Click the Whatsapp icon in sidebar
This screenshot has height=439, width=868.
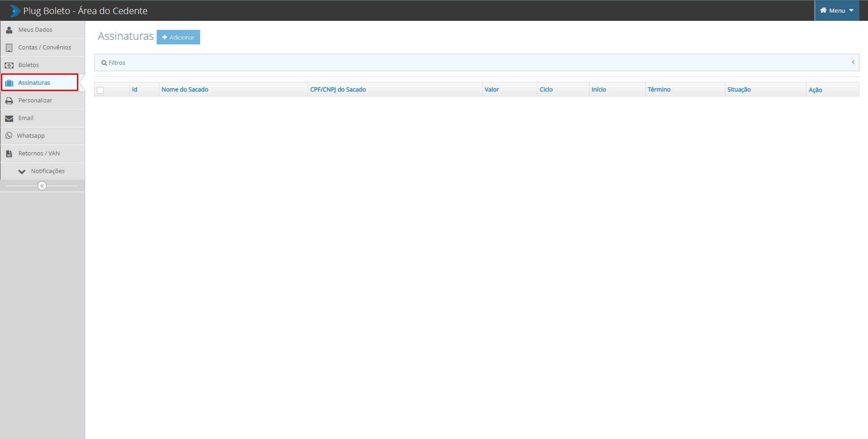[x=9, y=135]
